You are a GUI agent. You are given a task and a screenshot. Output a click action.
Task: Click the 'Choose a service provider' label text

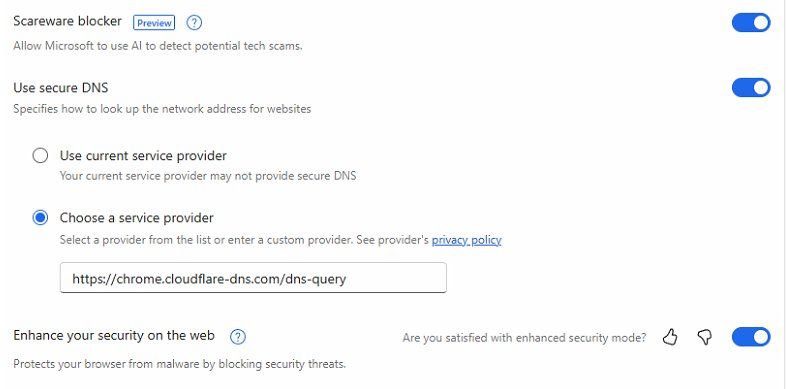[136, 218]
